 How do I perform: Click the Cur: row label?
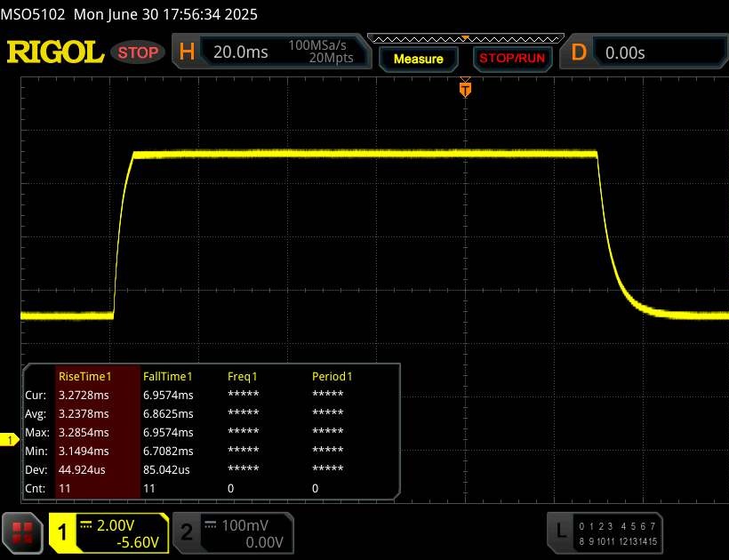pyautogui.click(x=36, y=395)
